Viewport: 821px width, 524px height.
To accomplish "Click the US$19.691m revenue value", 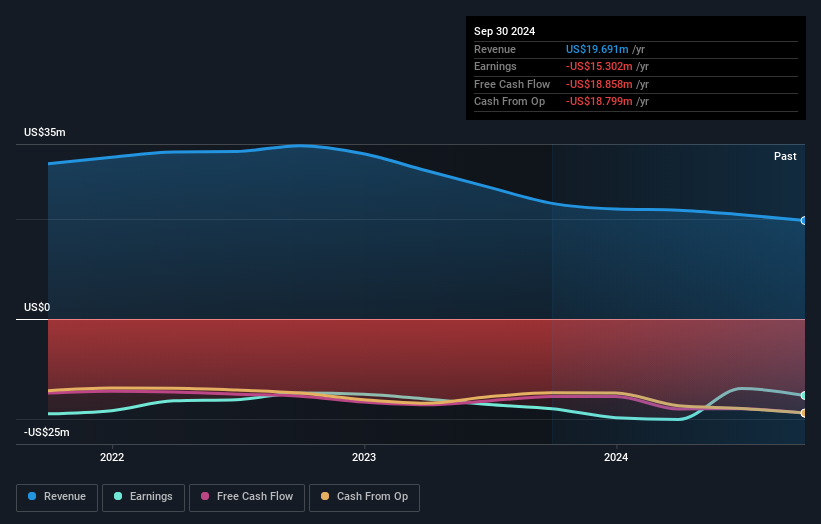I will click(x=597, y=49).
